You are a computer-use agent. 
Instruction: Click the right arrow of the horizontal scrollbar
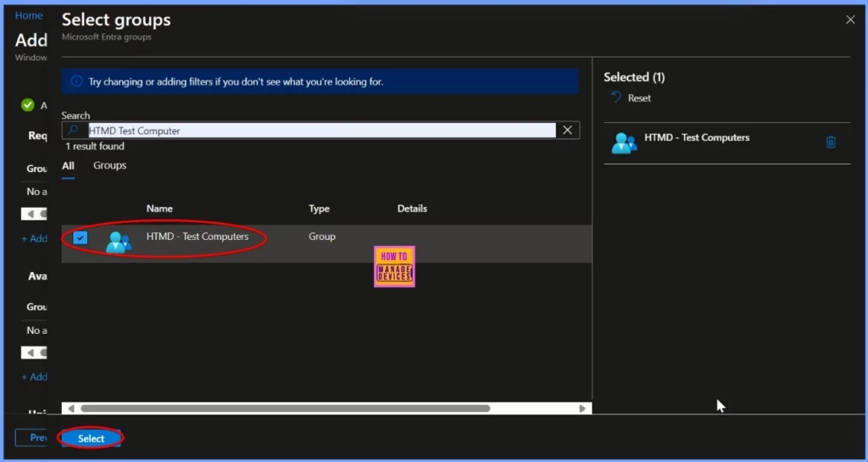(x=581, y=409)
